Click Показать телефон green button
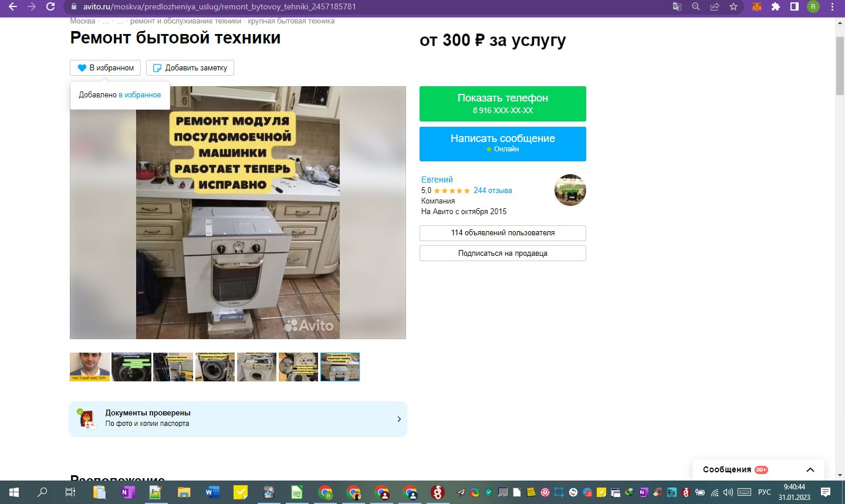845x504 pixels. pos(503,104)
